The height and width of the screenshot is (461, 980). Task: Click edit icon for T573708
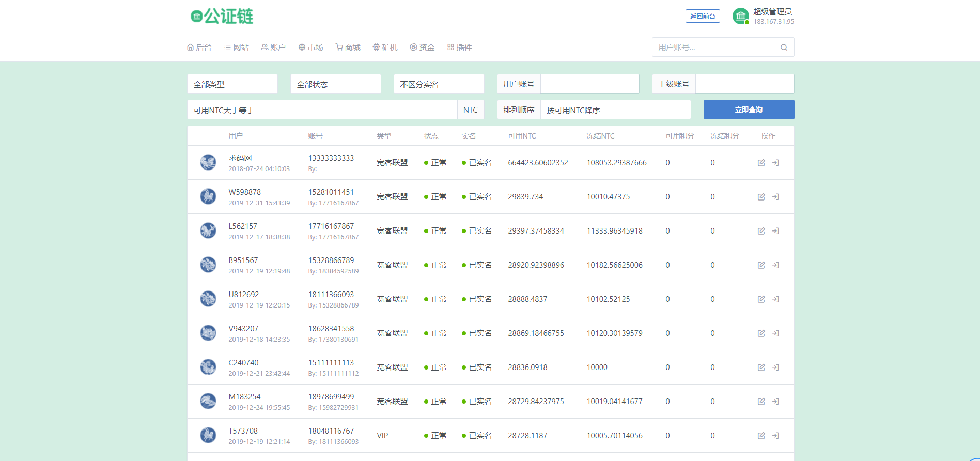point(761,436)
